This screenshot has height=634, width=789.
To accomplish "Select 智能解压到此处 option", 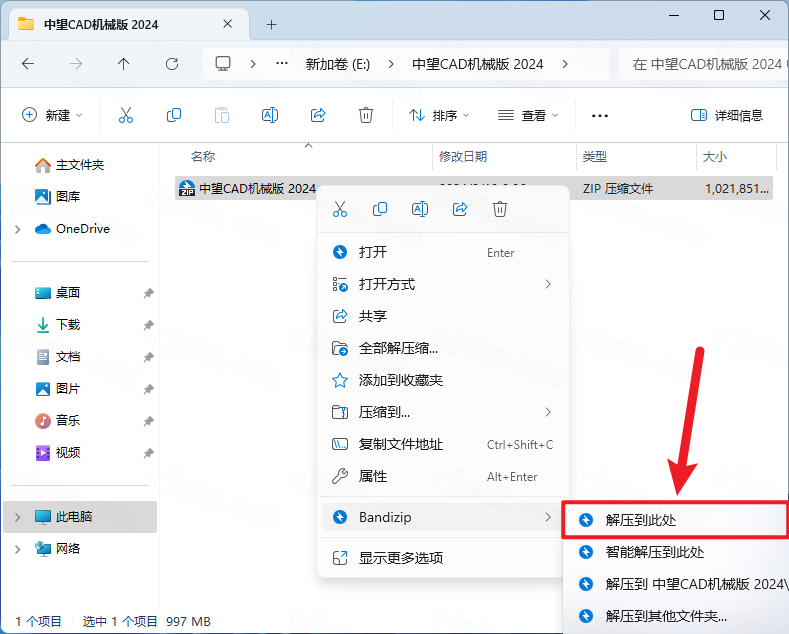I will 654,552.
